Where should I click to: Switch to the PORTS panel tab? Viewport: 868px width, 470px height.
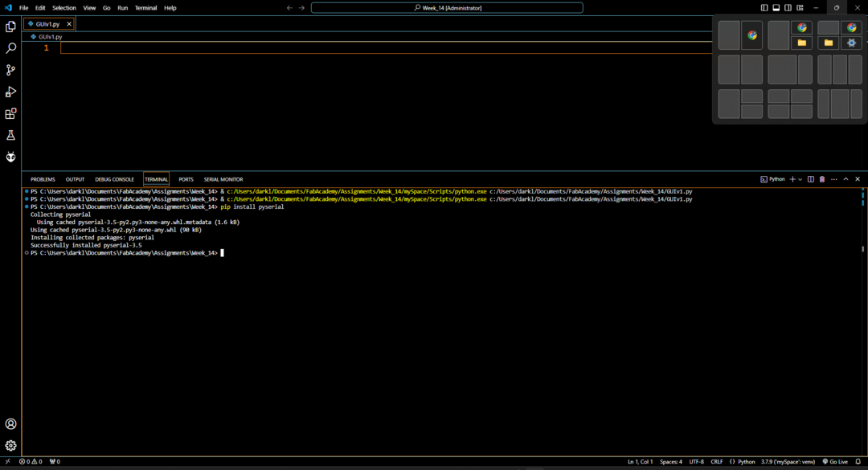click(x=186, y=179)
